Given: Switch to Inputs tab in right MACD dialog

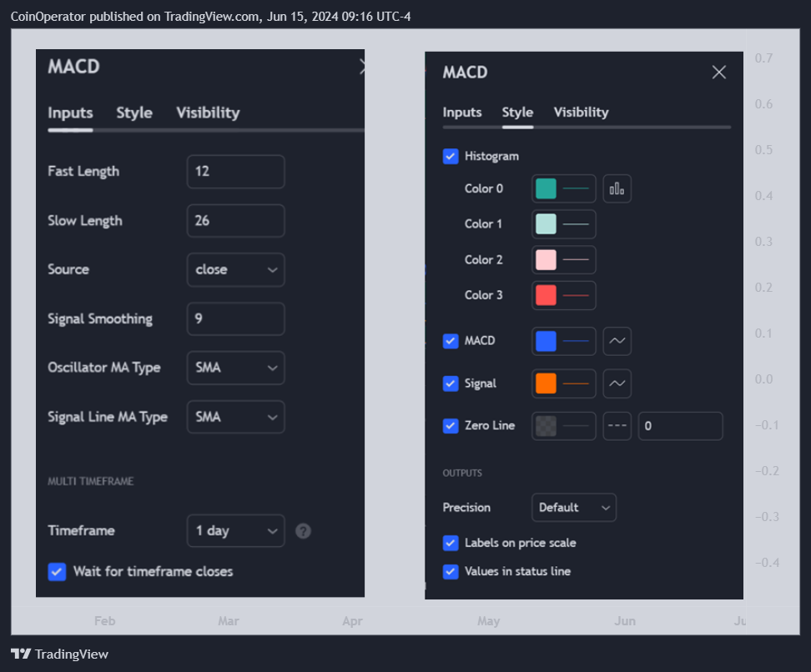Looking at the screenshot, I should 462,113.
